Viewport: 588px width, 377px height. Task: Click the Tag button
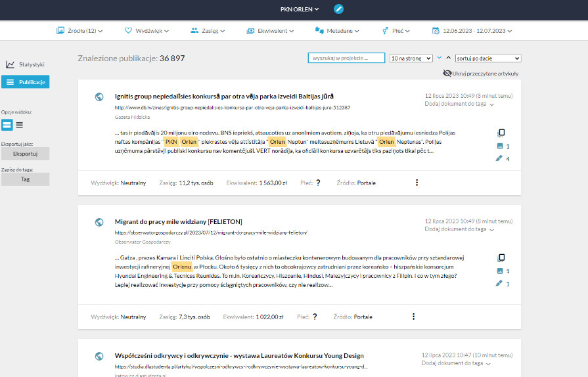25,179
